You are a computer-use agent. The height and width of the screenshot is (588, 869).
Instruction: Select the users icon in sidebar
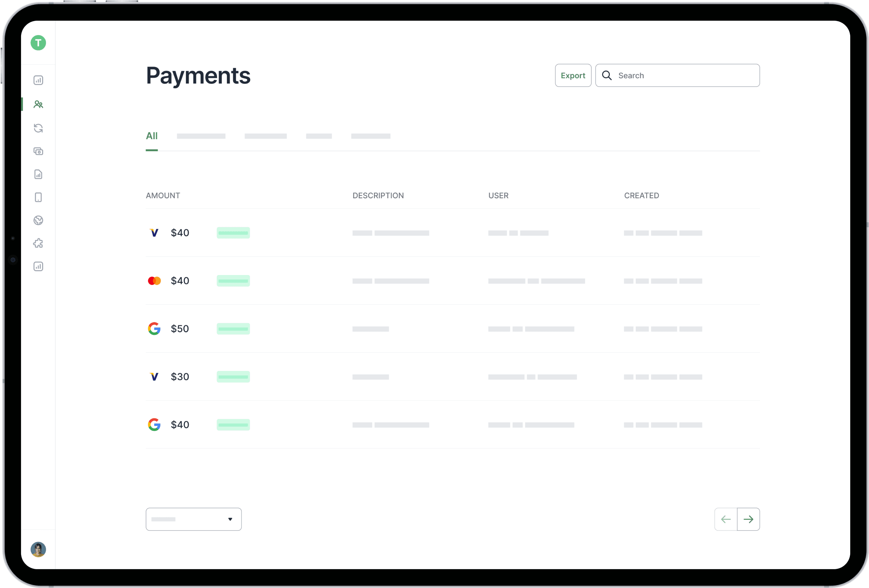pos(38,104)
